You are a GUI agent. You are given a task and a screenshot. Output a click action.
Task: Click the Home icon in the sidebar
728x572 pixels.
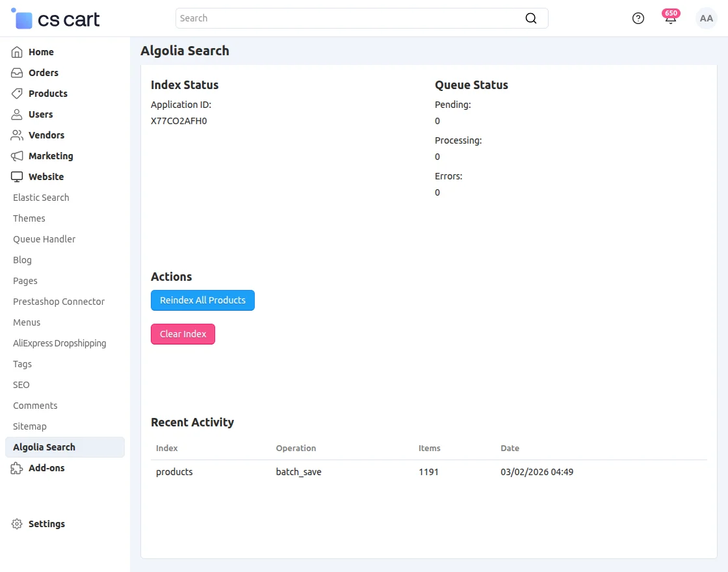[x=18, y=52]
